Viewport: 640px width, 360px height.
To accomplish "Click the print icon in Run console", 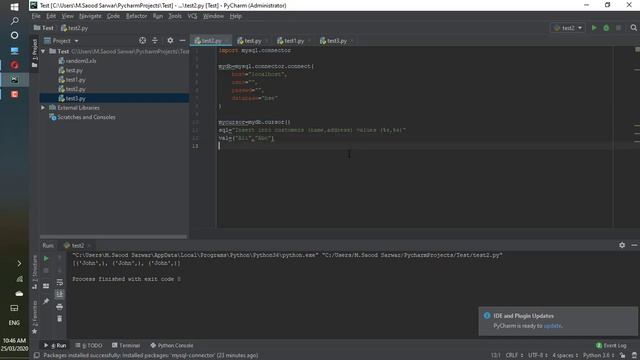I will [60, 307].
